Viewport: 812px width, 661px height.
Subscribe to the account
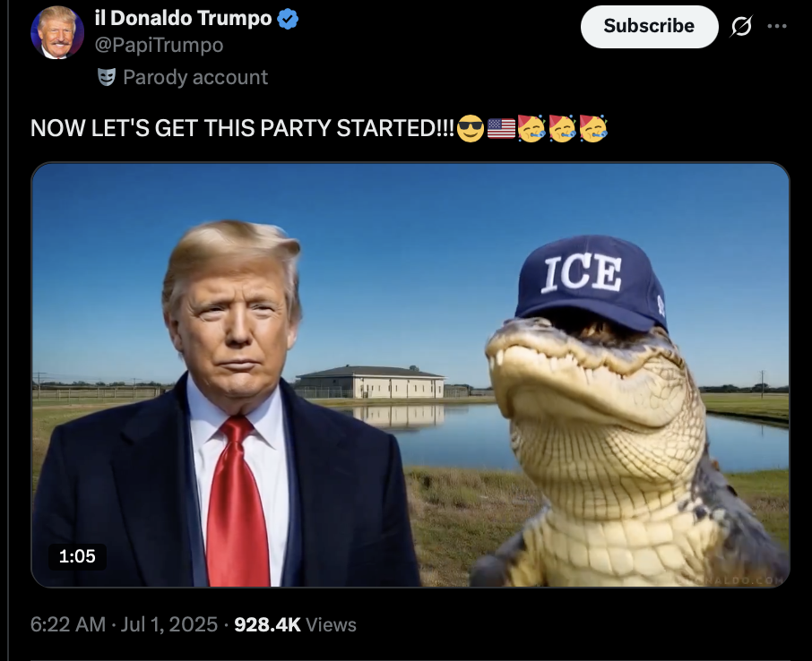[x=650, y=26]
